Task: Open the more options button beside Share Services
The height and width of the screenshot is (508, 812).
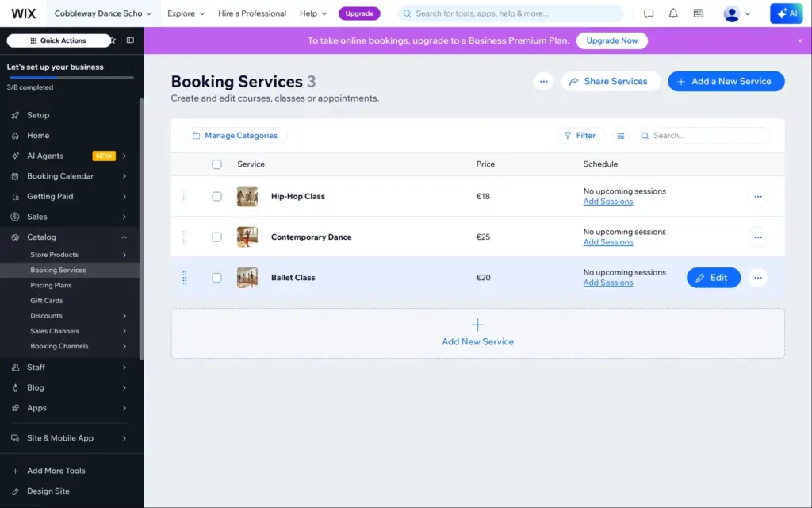Action: pos(543,82)
